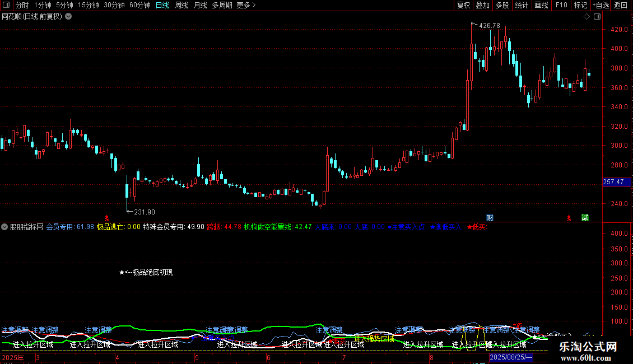The height and width of the screenshot is (364, 633).
Task: Click the 财 financial marker icon
Action: point(490,218)
